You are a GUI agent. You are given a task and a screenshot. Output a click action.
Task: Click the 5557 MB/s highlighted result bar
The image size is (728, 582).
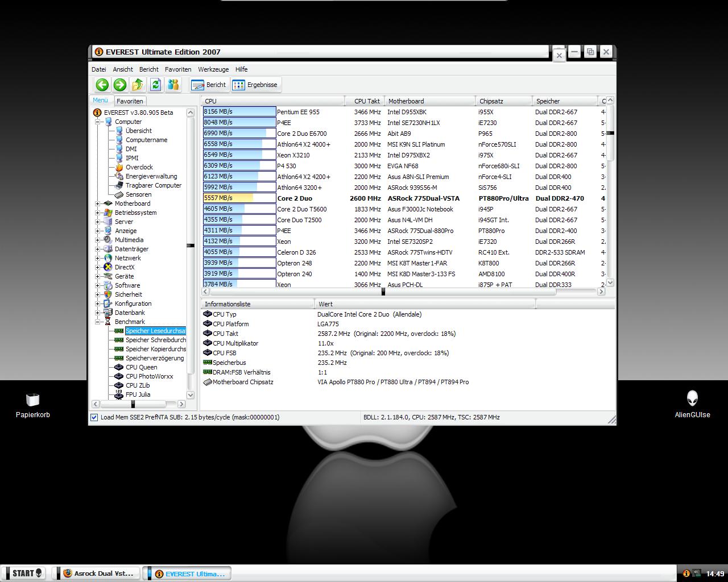point(239,198)
